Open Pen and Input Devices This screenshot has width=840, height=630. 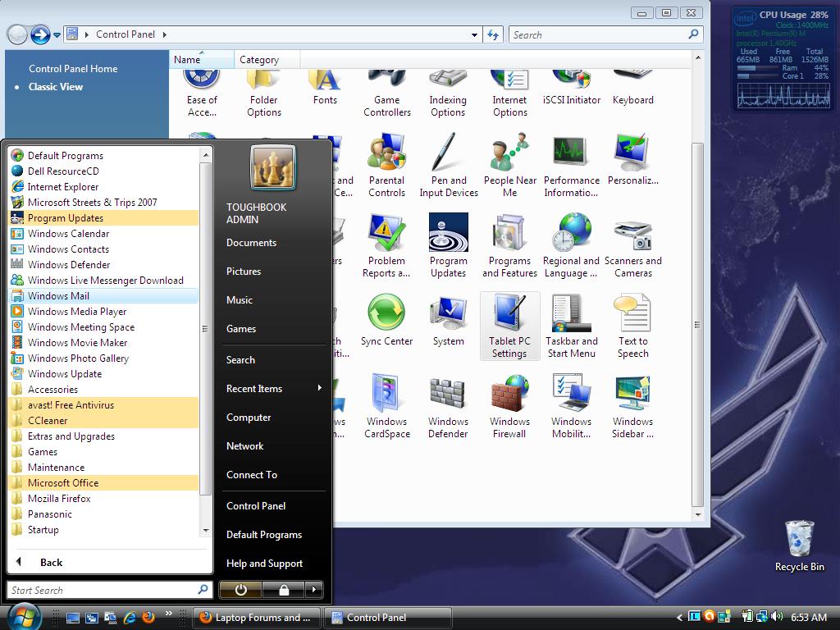pyautogui.click(x=449, y=166)
